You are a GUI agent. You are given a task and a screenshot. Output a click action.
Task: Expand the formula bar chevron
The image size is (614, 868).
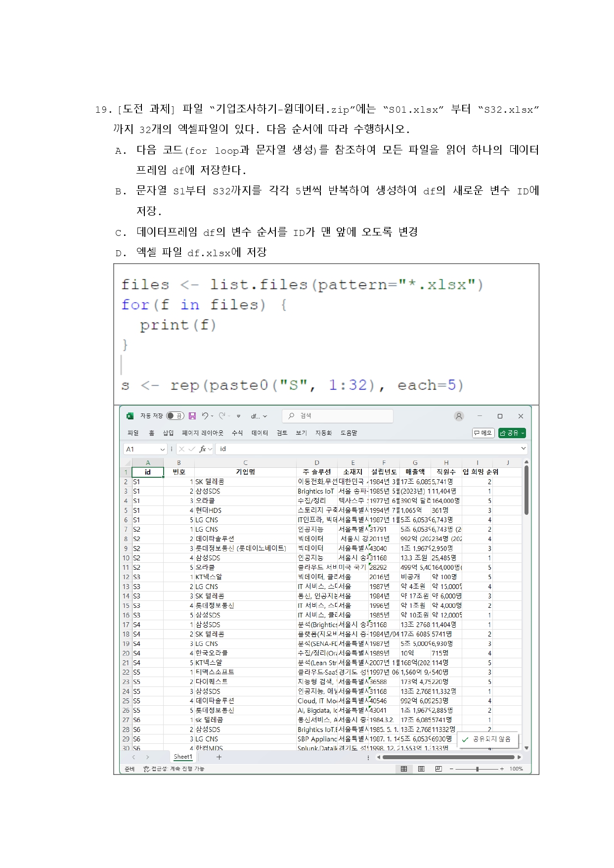tap(523, 449)
